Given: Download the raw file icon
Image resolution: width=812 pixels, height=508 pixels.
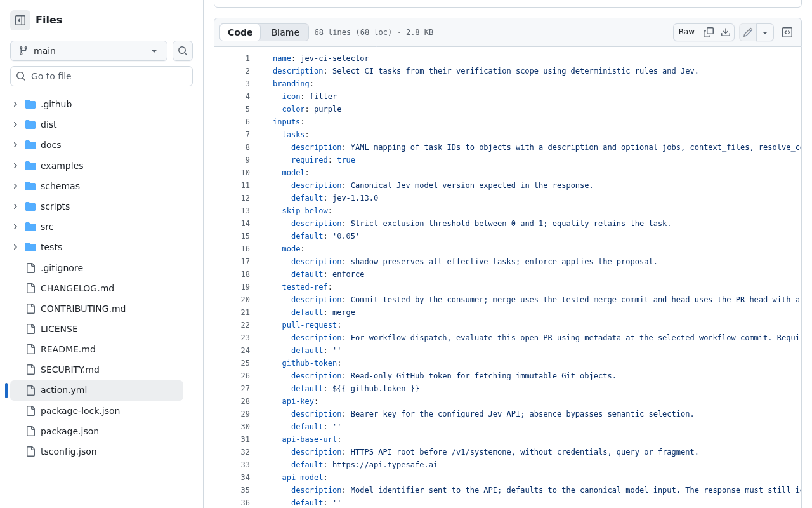Looking at the screenshot, I should (726, 32).
